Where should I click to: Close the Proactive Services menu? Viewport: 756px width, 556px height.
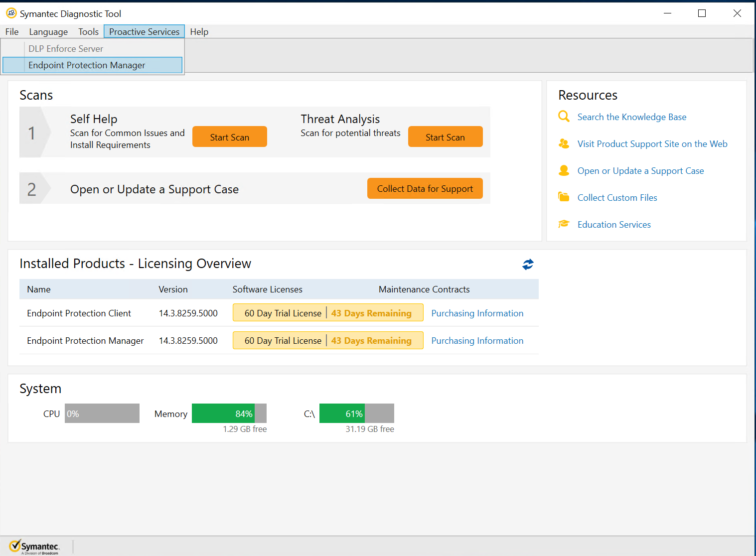pyautogui.click(x=144, y=31)
